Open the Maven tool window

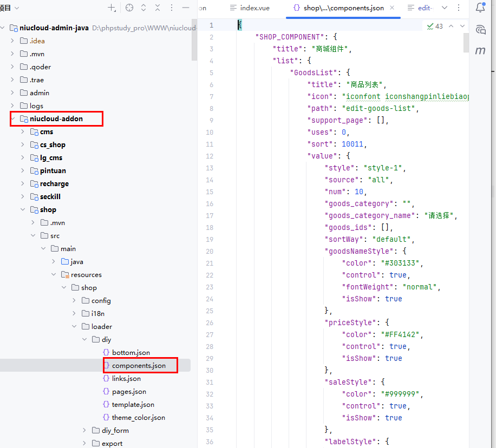click(x=480, y=50)
